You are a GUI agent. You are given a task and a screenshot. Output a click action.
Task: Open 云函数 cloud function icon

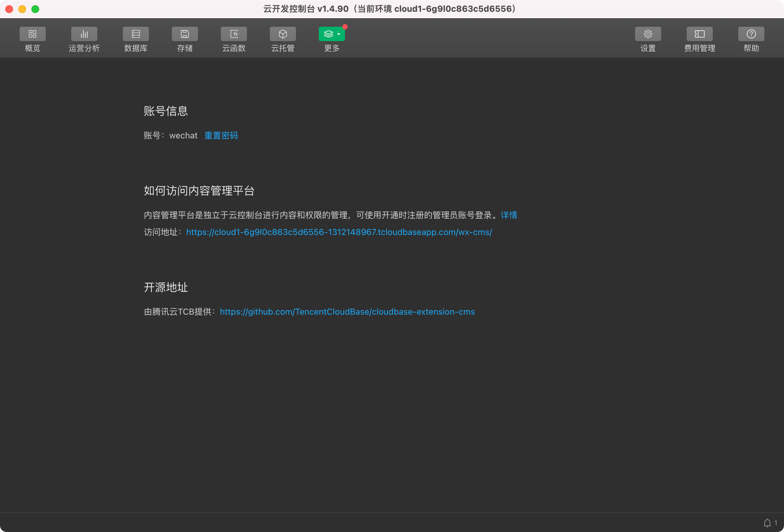point(234,34)
